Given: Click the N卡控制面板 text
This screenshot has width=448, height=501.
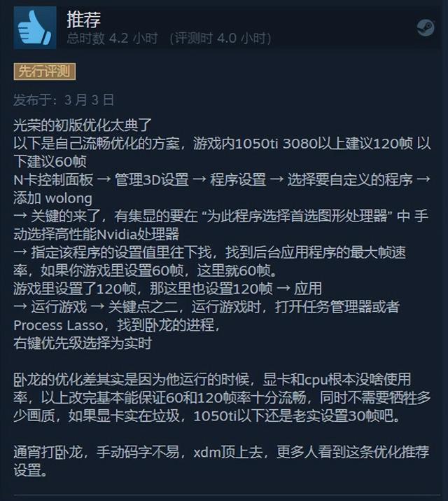Looking at the screenshot, I should click(x=53, y=180).
